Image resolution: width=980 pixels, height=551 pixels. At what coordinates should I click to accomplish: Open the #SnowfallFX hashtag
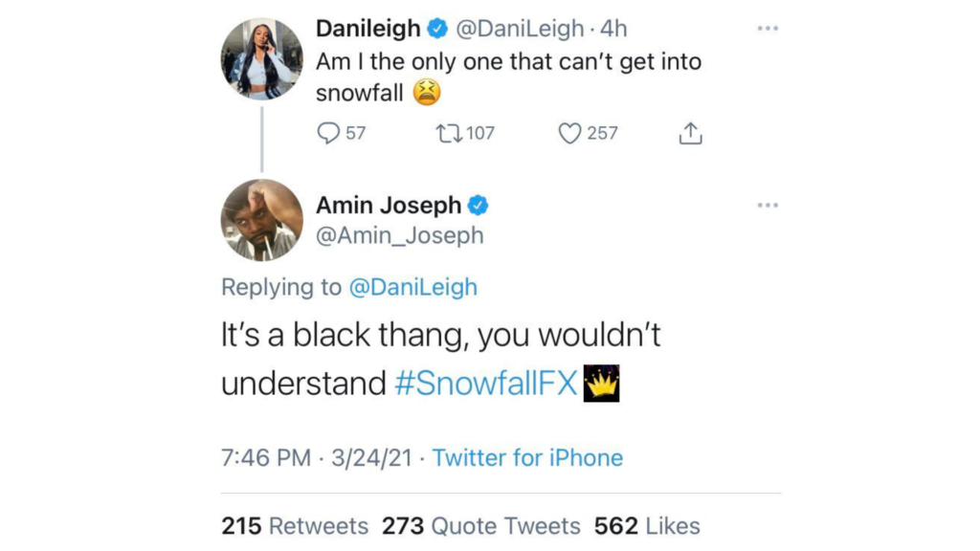[x=485, y=384]
